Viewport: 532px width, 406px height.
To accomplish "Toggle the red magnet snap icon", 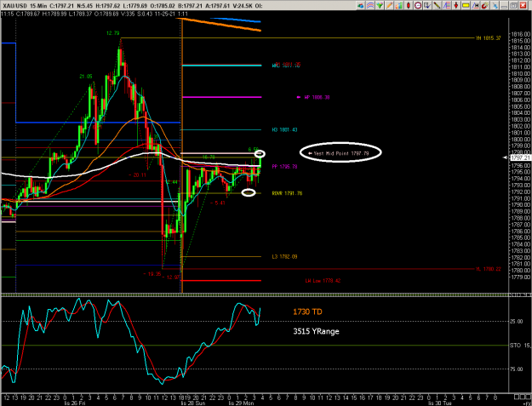I will coord(485,5).
